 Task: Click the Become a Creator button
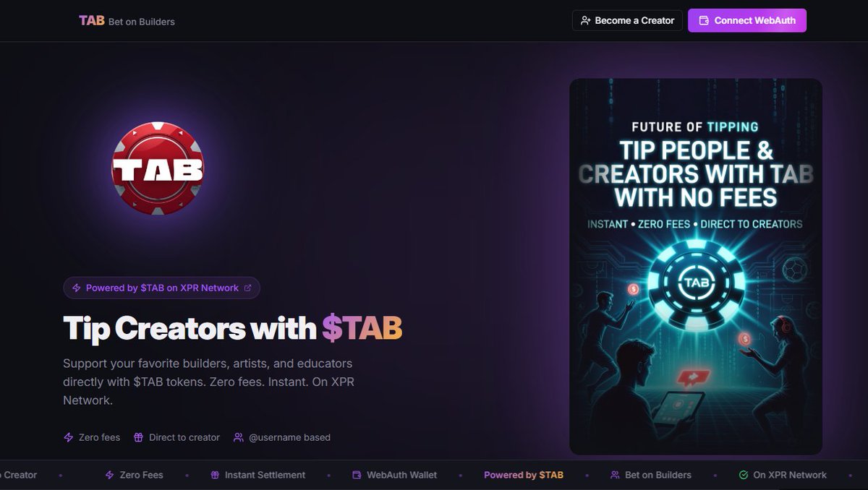click(627, 20)
